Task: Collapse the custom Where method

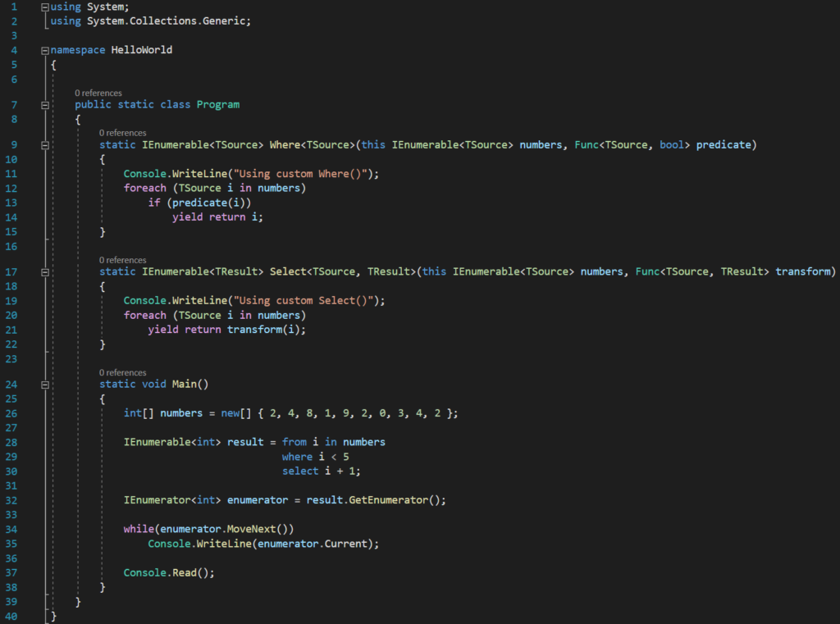Action: pos(45,145)
